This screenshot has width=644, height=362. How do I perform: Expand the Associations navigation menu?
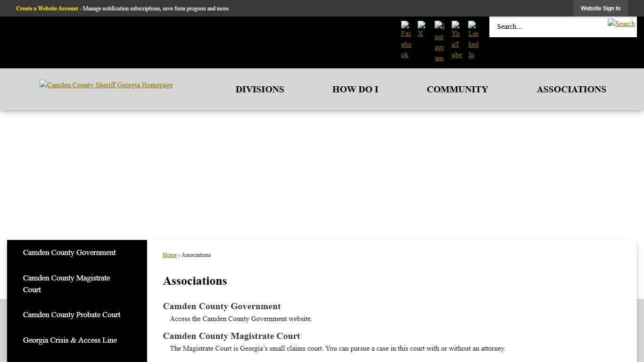(571, 89)
